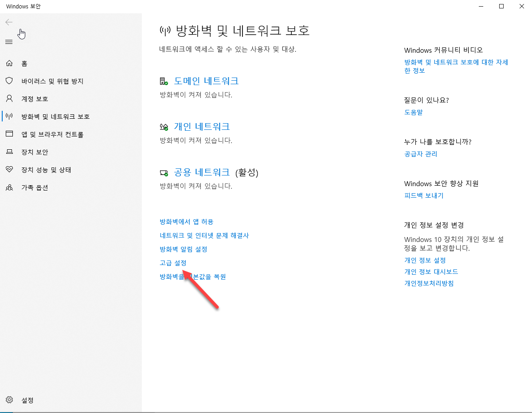Select 방화벽 및 네트워크 보호 in sidebar

[55, 117]
